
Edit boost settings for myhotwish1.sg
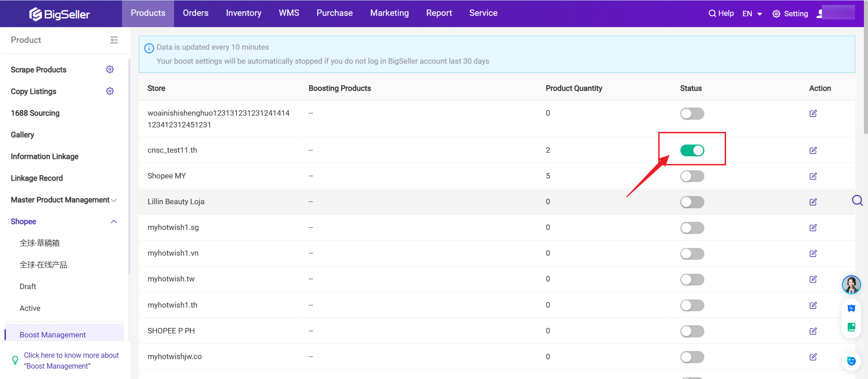813,228
